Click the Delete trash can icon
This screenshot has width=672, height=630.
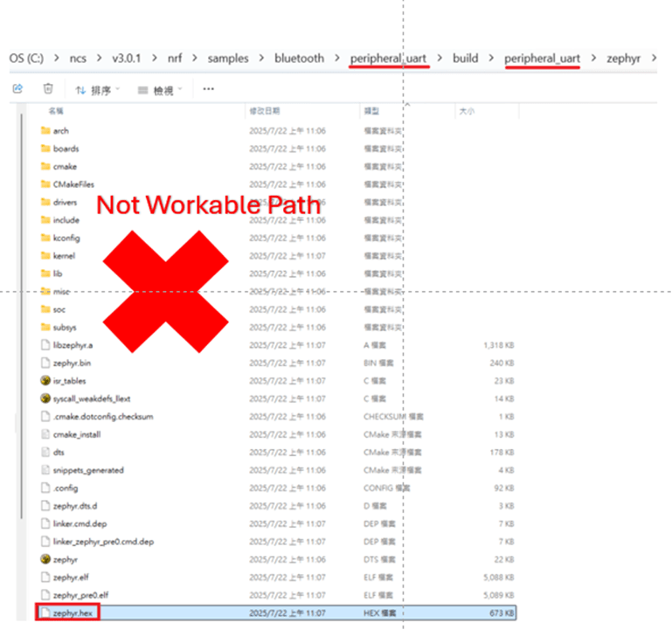(x=49, y=89)
